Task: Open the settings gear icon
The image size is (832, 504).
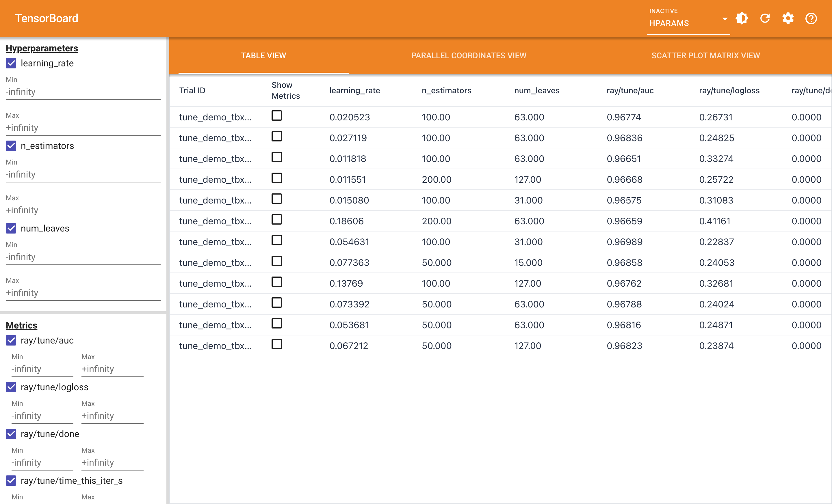Action: 788,18
